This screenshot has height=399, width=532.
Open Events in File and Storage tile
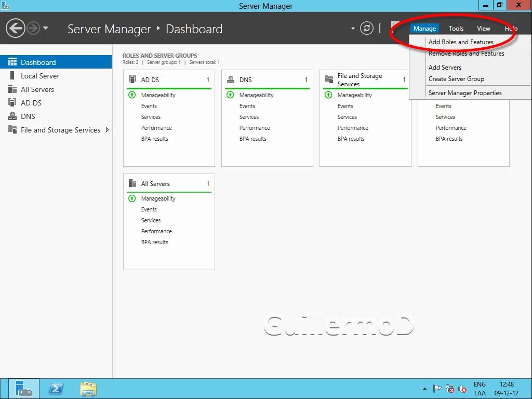tap(345, 106)
